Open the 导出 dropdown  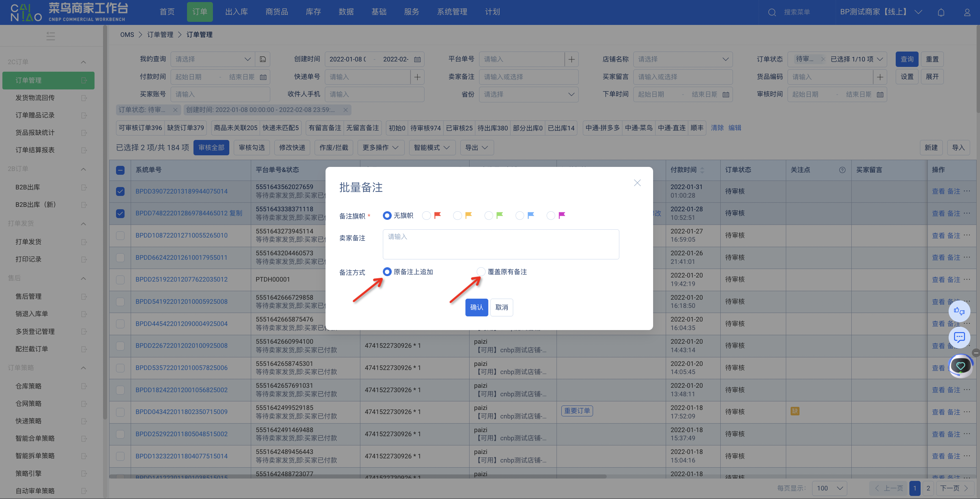tap(477, 148)
